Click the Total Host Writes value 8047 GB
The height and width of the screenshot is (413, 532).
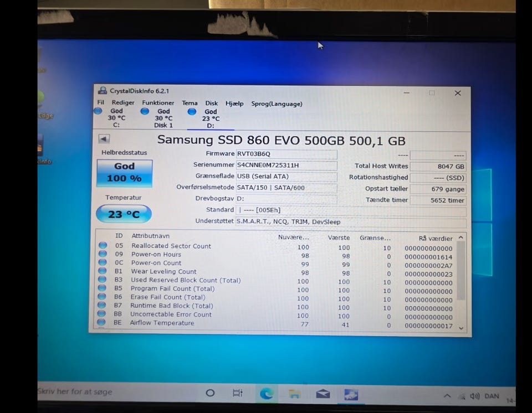pyautogui.click(x=438, y=167)
